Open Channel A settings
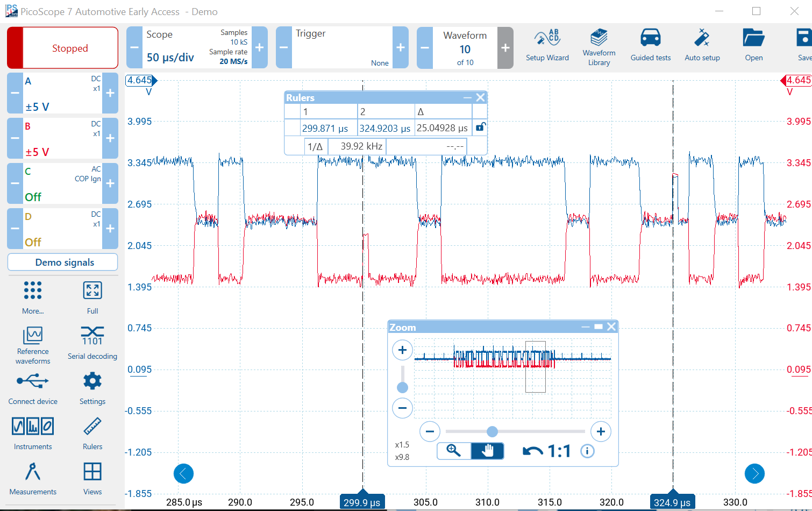 pyautogui.click(x=62, y=93)
